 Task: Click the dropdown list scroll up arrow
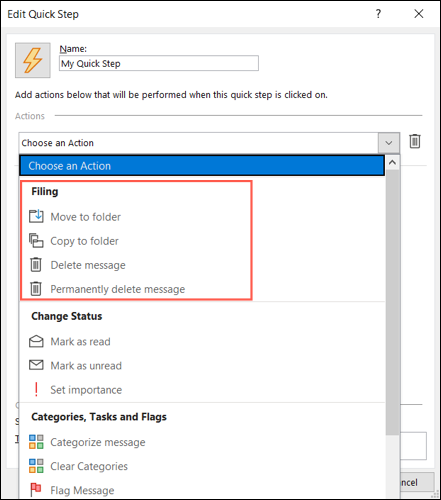(x=393, y=162)
